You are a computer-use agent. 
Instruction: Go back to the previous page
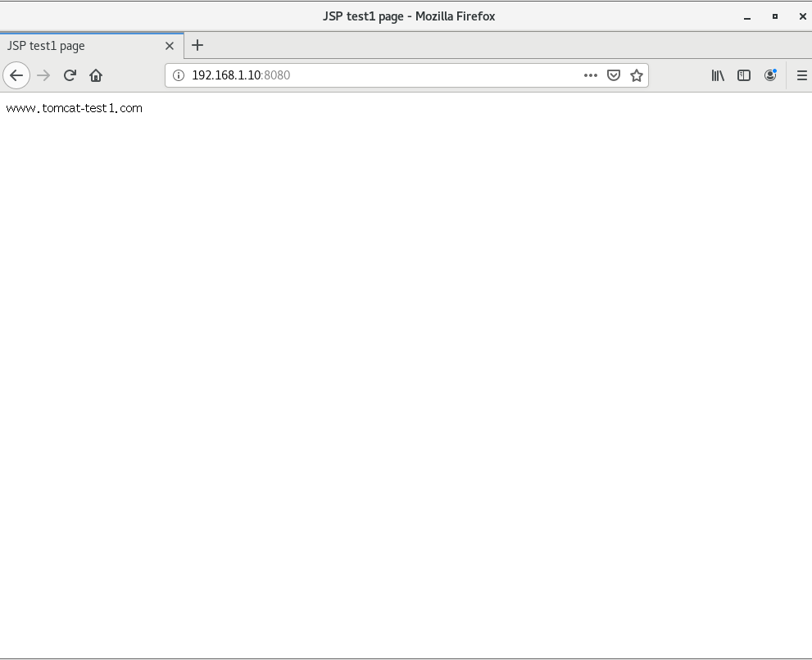pos(16,75)
